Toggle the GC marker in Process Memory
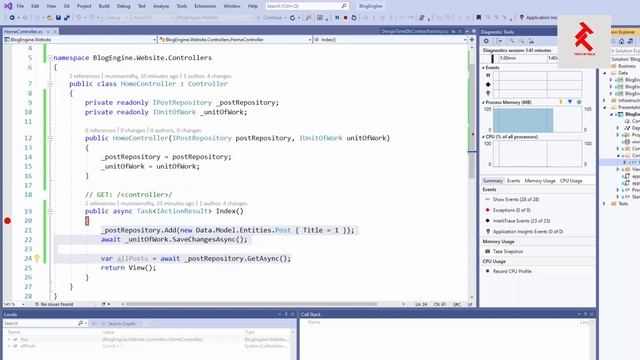 (561, 102)
